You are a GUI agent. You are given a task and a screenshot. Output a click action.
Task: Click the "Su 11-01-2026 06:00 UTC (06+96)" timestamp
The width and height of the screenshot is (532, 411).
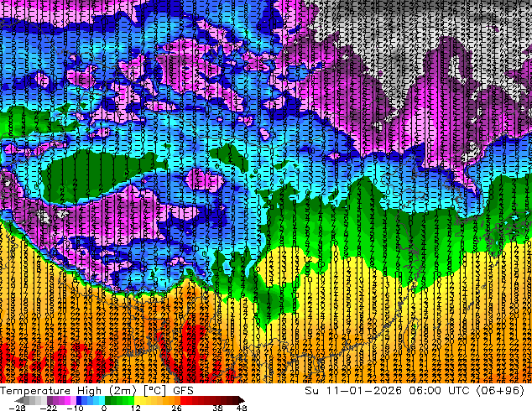pos(415,391)
